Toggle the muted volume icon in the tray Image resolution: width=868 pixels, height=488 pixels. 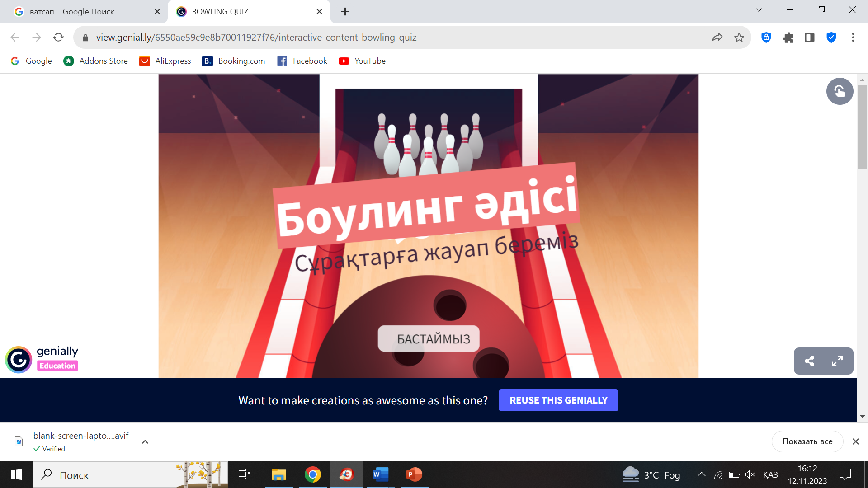[x=750, y=474]
